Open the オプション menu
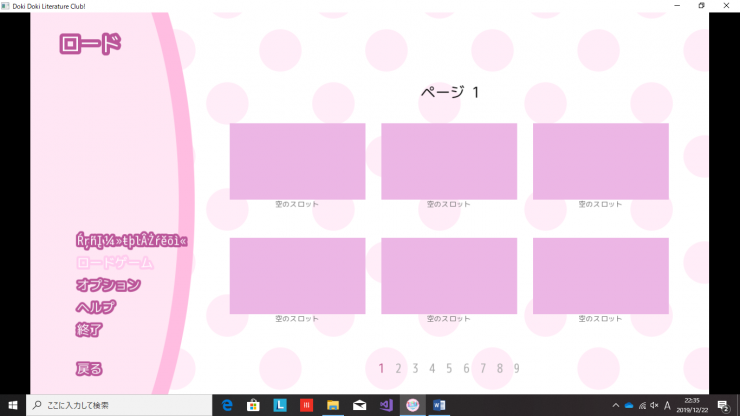Viewport: 740px width, 416px height. coord(108,285)
